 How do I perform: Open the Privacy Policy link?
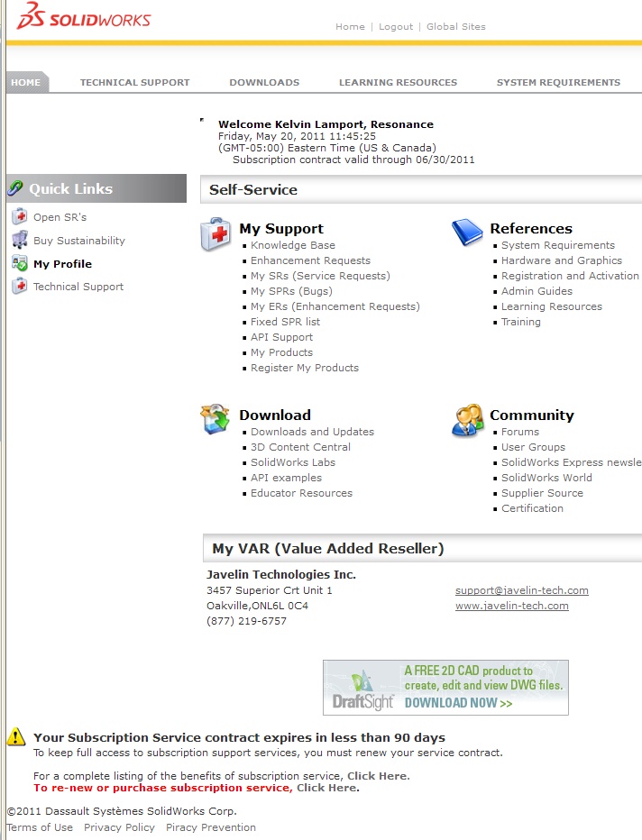point(119,827)
